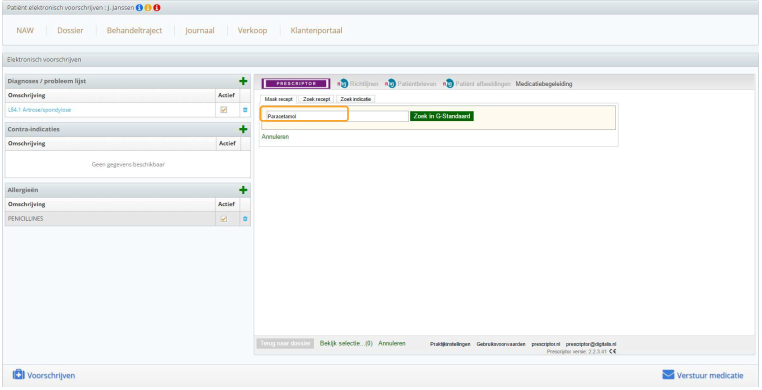The image size is (762, 390).
Task: Delete the PENICILLINES allergy row
Action: pos(245,219)
